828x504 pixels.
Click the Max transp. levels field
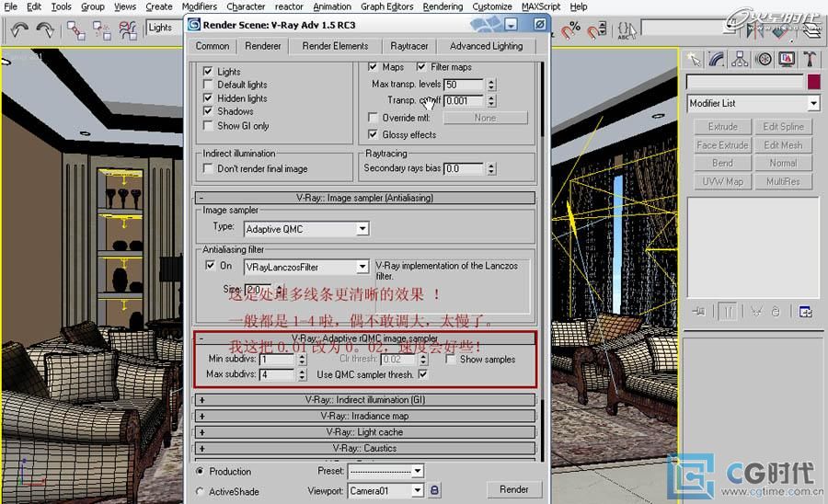[463, 85]
